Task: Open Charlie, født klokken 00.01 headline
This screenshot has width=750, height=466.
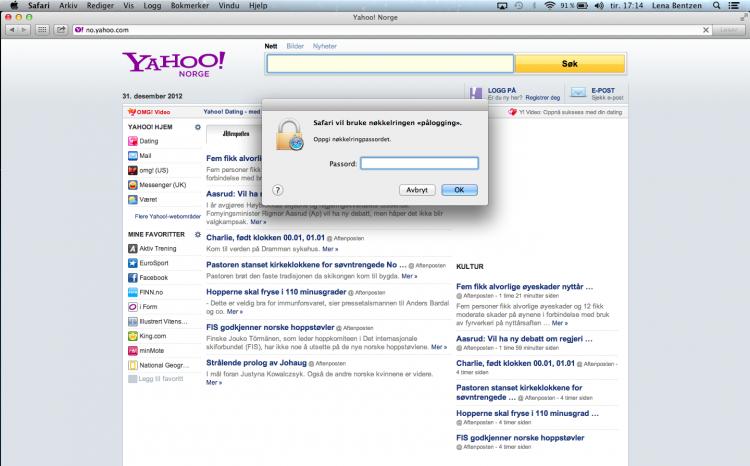Action: (265, 237)
